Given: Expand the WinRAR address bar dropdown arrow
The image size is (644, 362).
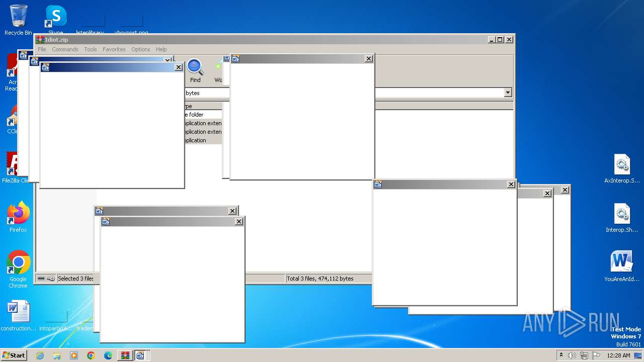Looking at the screenshot, I should tap(508, 93).
